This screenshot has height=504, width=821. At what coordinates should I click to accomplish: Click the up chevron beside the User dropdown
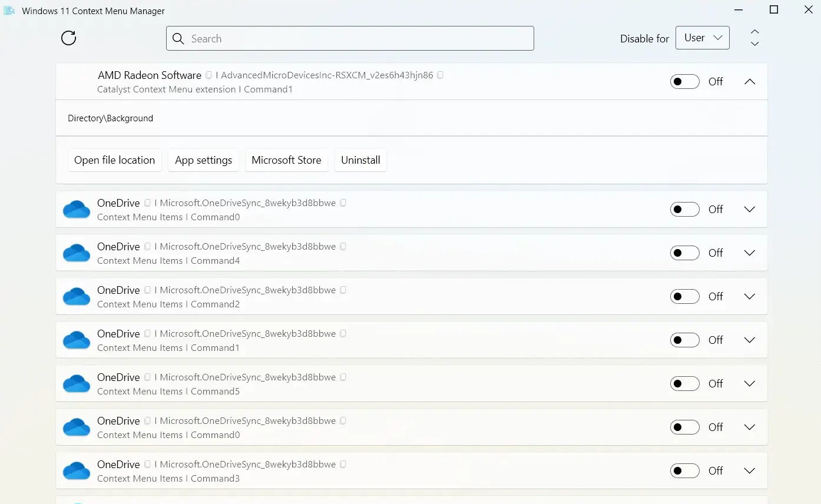754,32
